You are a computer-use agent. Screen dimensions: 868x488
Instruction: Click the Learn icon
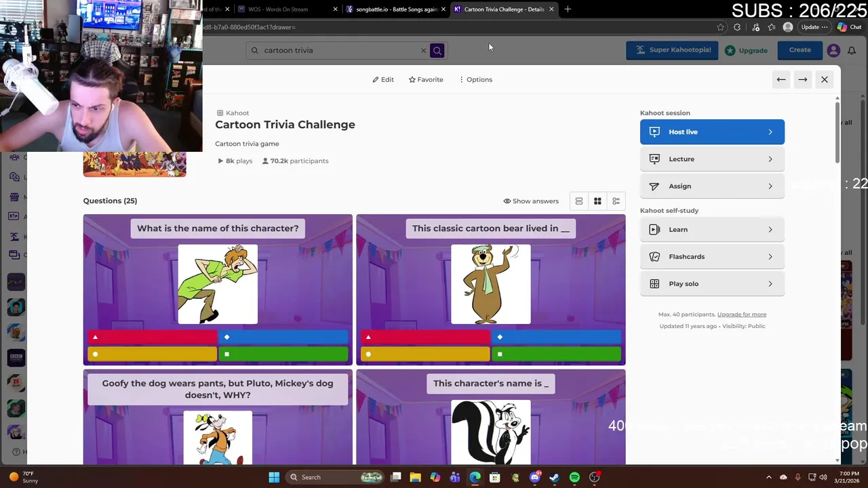pos(654,229)
